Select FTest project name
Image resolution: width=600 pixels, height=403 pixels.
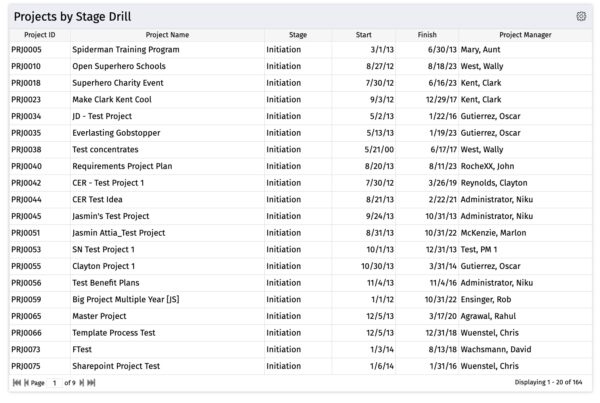point(82,349)
